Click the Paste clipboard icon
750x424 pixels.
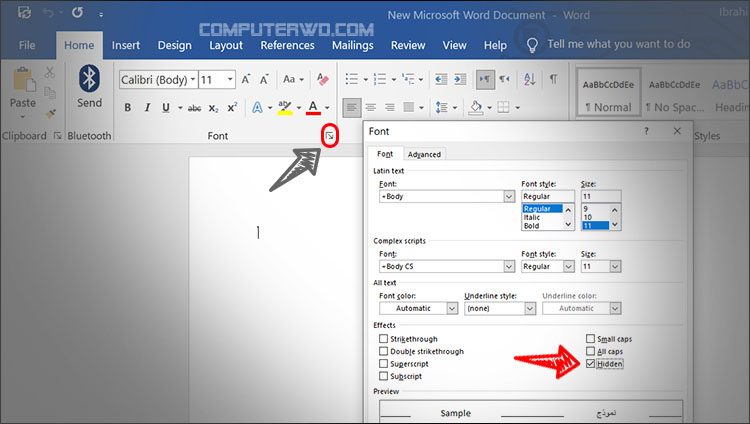point(23,80)
